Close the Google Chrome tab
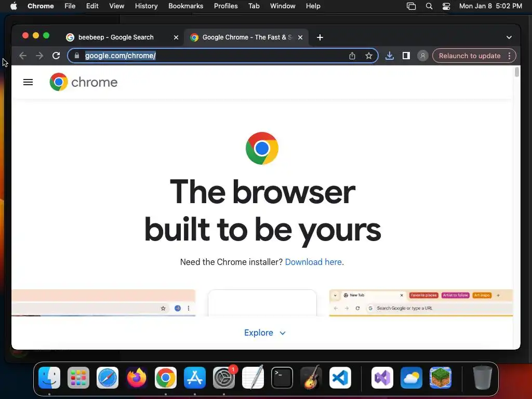Viewport: 532px width, 399px height. (x=300, y=37)
